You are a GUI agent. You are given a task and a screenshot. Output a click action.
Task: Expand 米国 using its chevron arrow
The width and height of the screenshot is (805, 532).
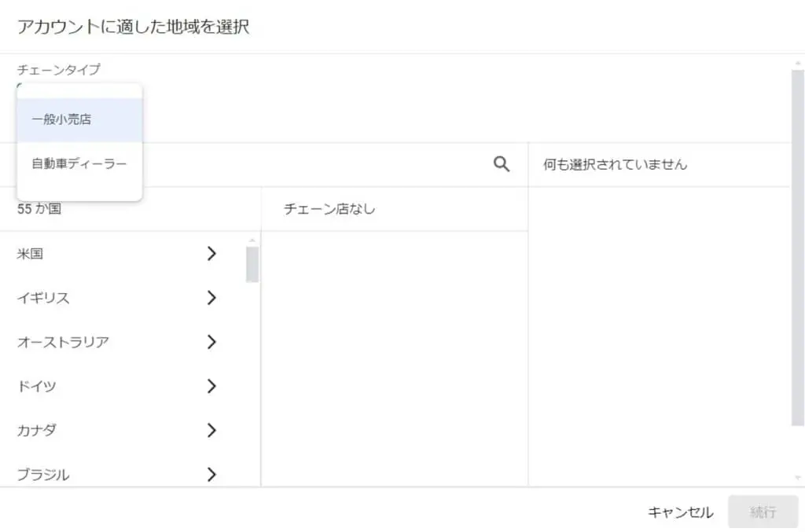coord(211,254)
